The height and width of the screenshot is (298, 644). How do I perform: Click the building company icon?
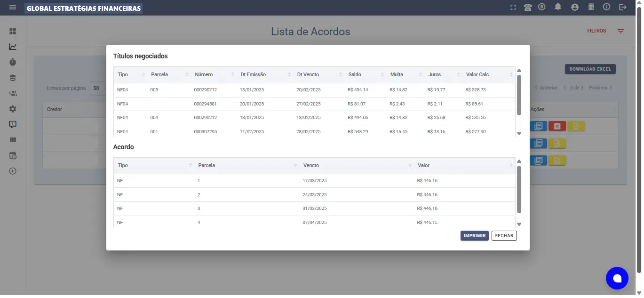(591, 8)
